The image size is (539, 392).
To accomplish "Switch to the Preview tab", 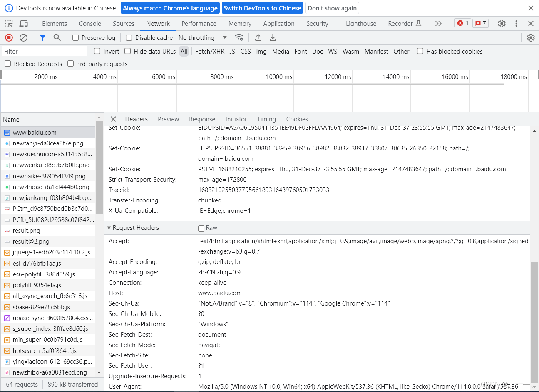I will pyautogui.click(x=168, y=119).
